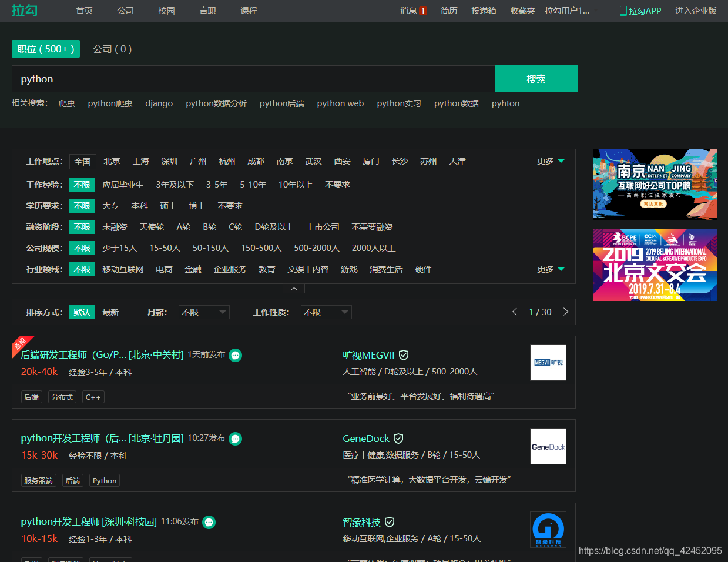Click the 分布式 tag
The width and height of the screenshot is (728, 562).
[62, 397]
